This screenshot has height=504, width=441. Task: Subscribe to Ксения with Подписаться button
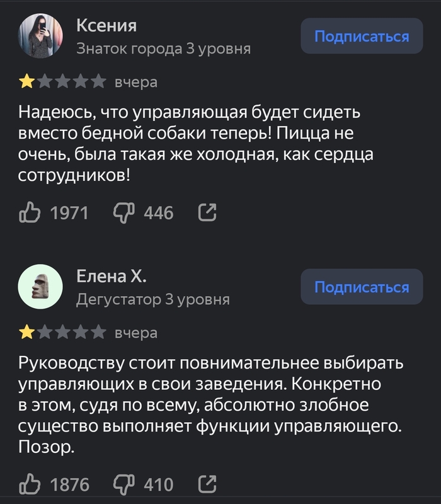click(362, 37)
